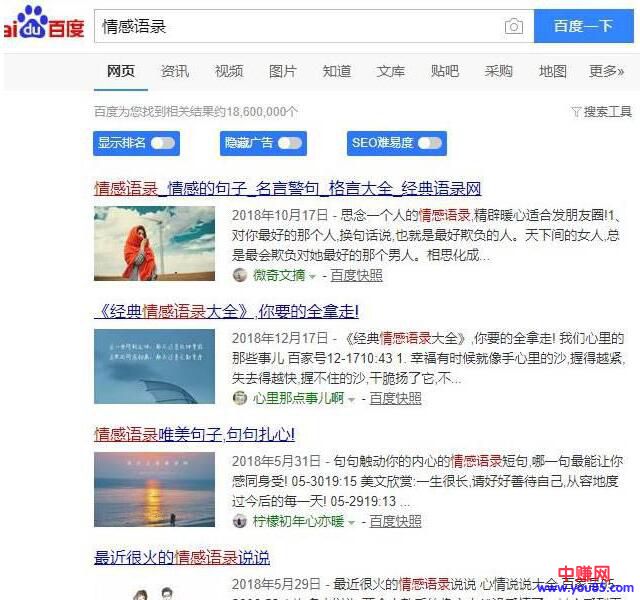
Task: Open 百度快照 for the first result
Action: (x=356, y=276)
